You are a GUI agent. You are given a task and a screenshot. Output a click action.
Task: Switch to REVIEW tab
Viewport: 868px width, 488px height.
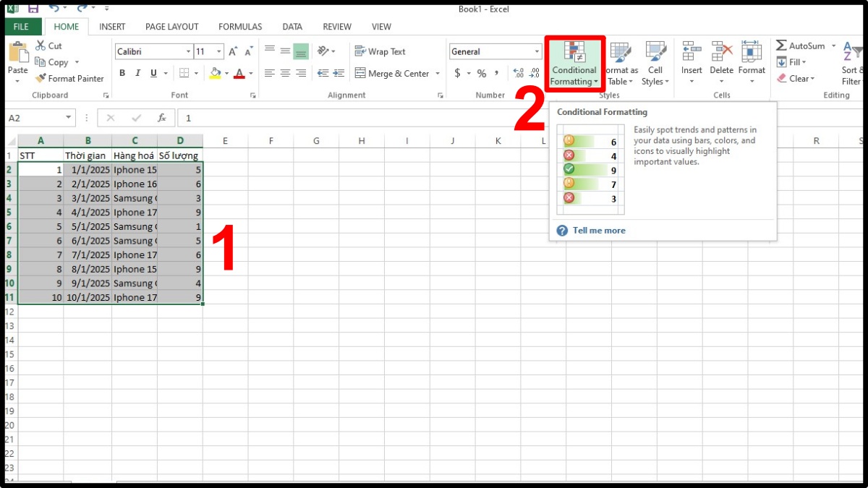[337, 27]
